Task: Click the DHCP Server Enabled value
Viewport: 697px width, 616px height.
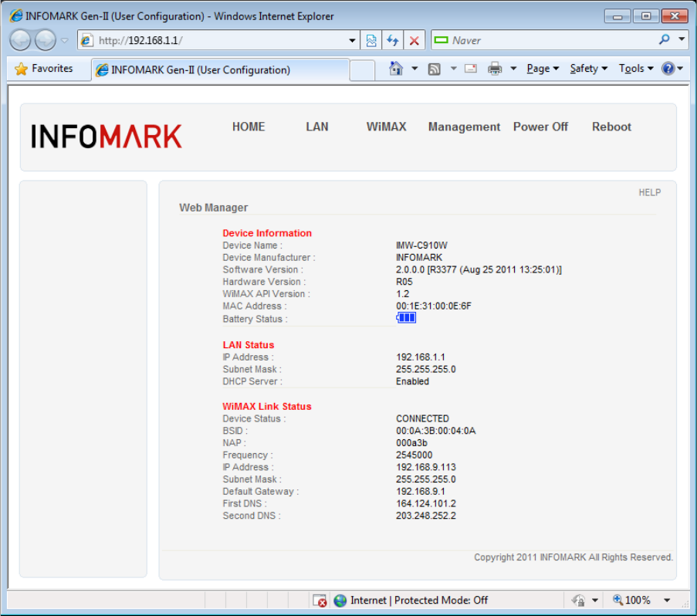Action: [x=412, y=381]
